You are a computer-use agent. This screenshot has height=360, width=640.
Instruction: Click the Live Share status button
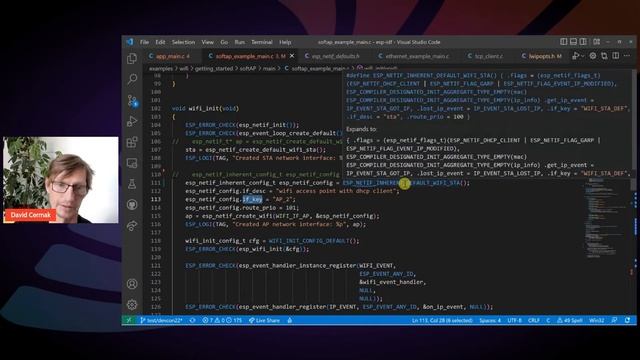click(x=264, y=320)
